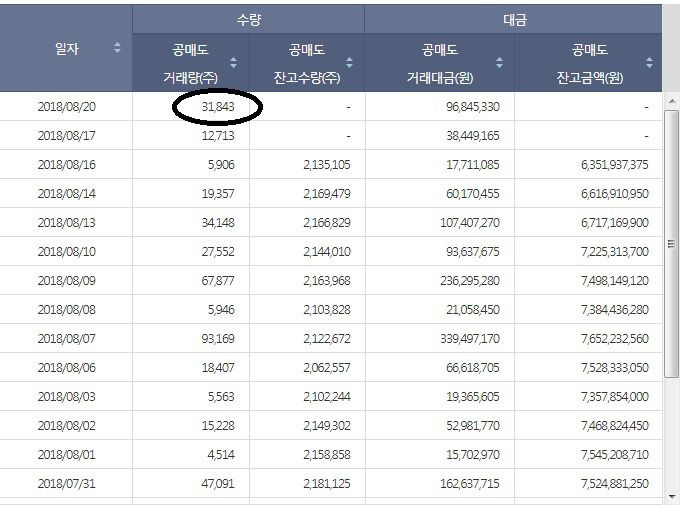Click volume value 93,169

point(218,339)
